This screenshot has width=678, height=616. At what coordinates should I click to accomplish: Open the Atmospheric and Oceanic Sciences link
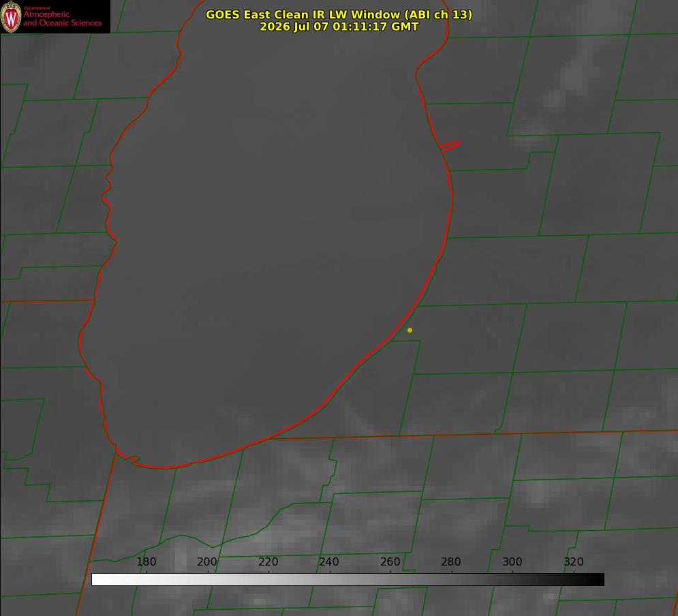[x=62, y=18]
